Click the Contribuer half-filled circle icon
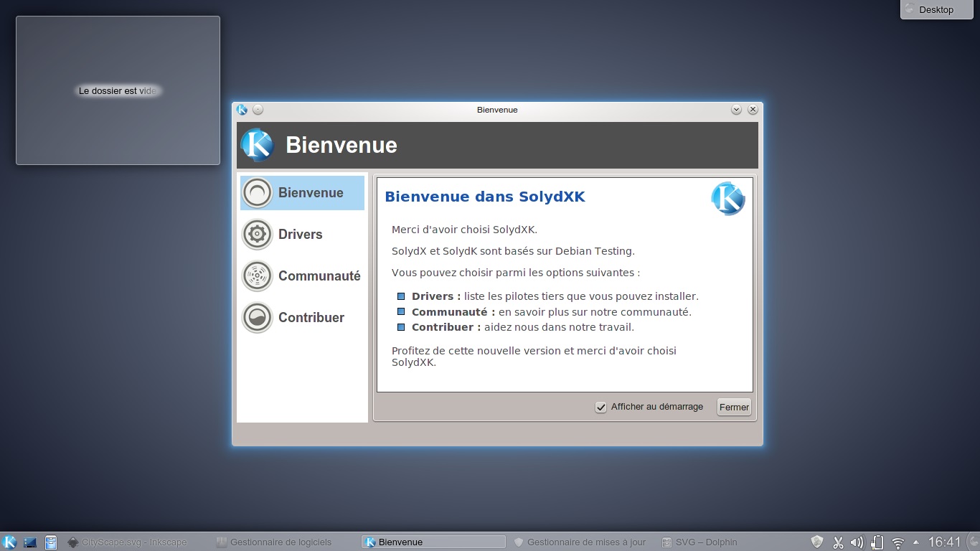Image resolution: width=980 pixels, height=551 pixels. pos(257,318)
